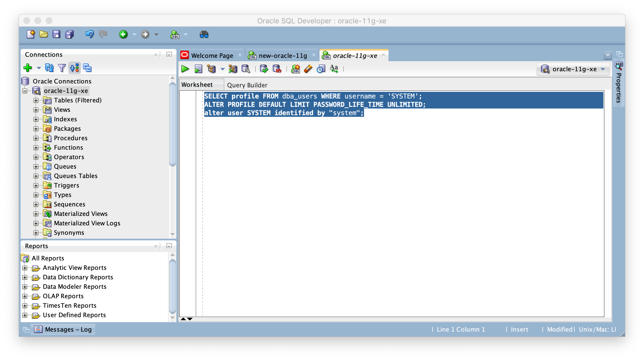Screen dimensions: 644x360
Task: Click the Autotrace icon
Action: (233, 69)
